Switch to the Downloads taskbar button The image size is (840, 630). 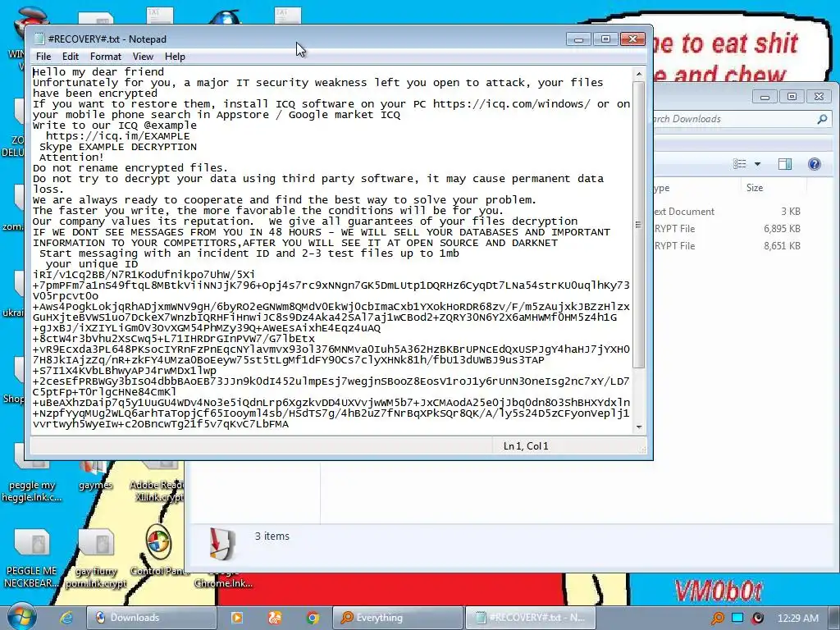point(152,618)
